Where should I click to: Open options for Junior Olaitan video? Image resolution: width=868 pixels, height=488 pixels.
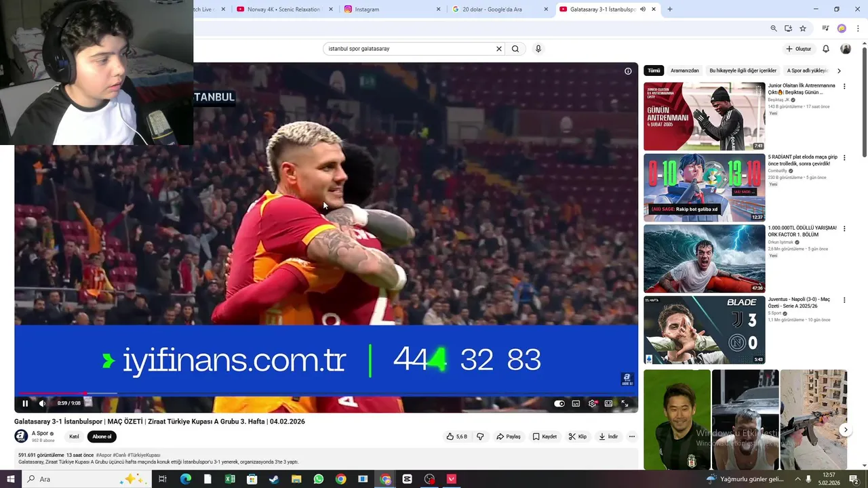[x=844, y=86]
